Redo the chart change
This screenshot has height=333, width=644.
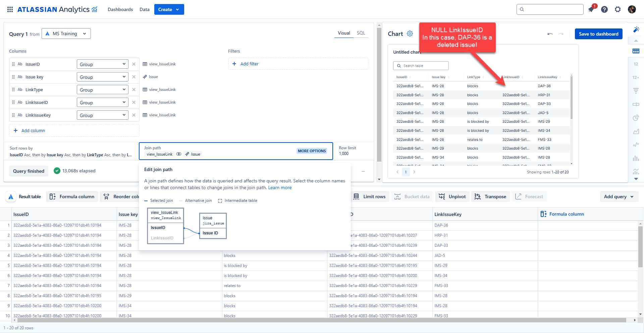561,34
